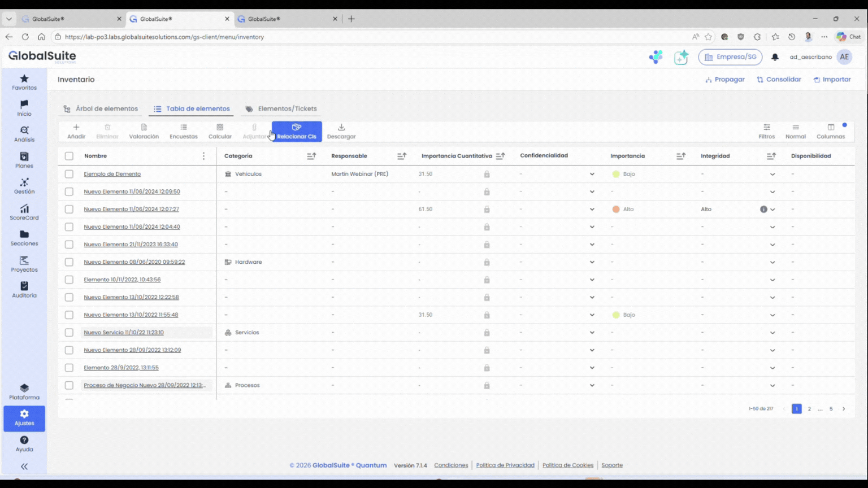Check the Ejemplo de Elemento row checkbox
The height and width of the screenshot is (488, 868).
[69, 174]
